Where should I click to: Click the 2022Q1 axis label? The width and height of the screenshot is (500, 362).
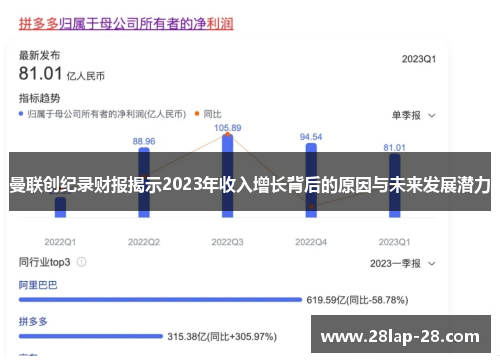tap(60, 242)
